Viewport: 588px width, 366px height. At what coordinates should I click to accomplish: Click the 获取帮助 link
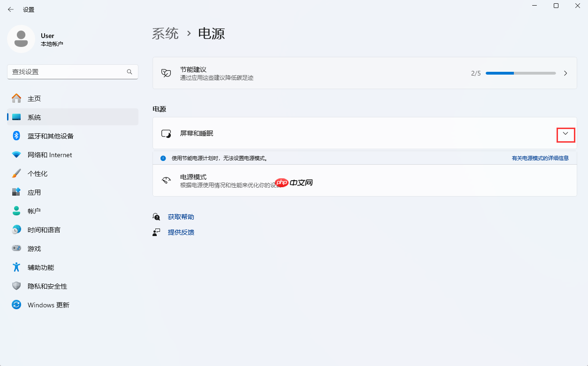[180, 216]
